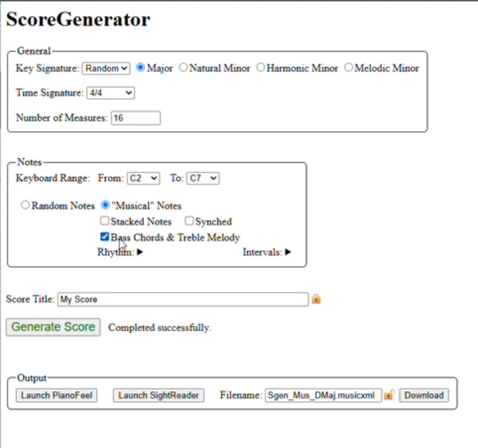
Task: Click the lock icon beside Score Title
Action: (316, 299)
